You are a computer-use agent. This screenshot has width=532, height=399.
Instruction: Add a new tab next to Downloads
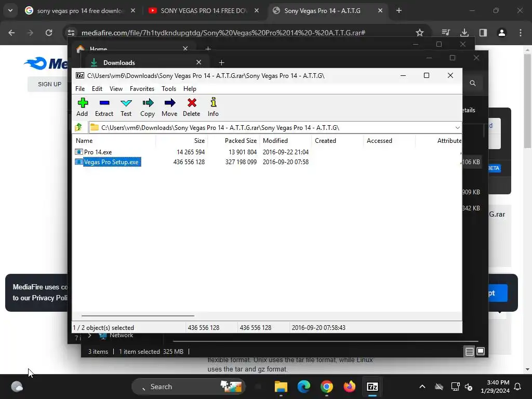221,63
